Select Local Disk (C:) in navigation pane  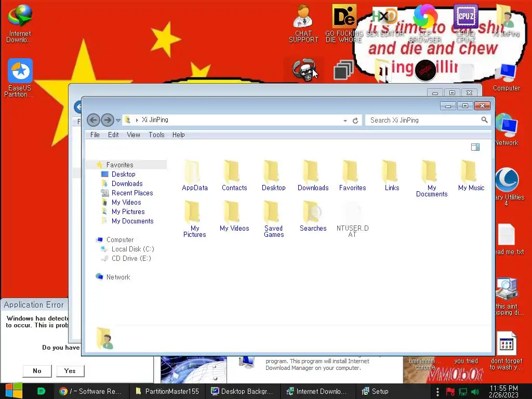132,249
